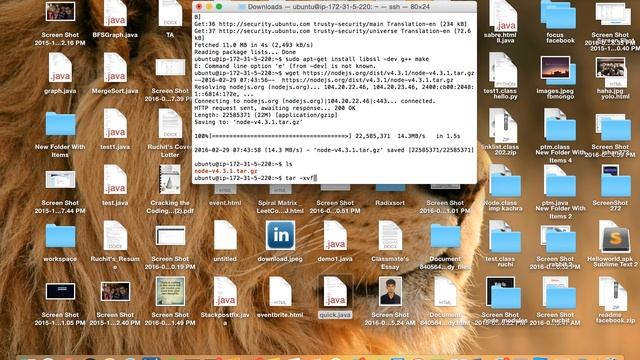Screen dimensions: 640x360
Task: Select the haha.jpg photo thumbnail
Action: [610, 68]
